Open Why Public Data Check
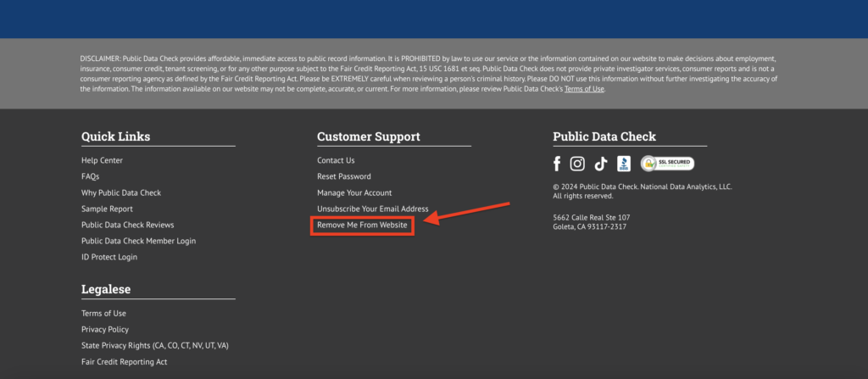Viewport: 868px width, 379px height. pos(121,192)
